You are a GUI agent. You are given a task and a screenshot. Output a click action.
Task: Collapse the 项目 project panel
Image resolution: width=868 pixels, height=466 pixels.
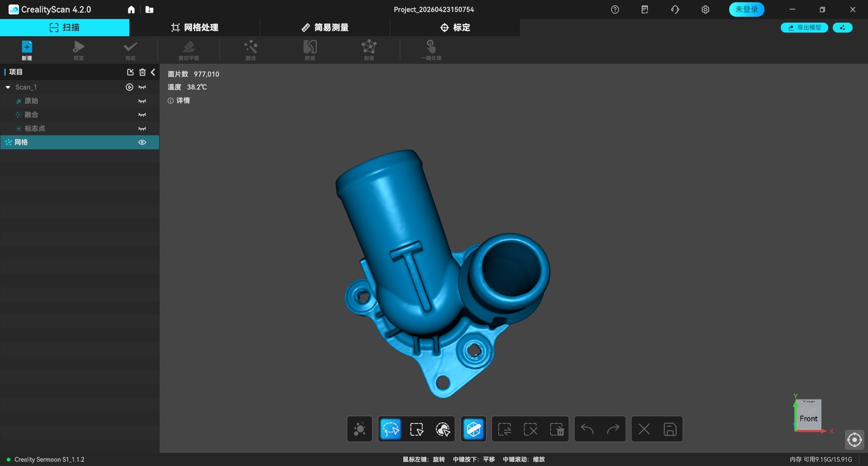[153, 72]
